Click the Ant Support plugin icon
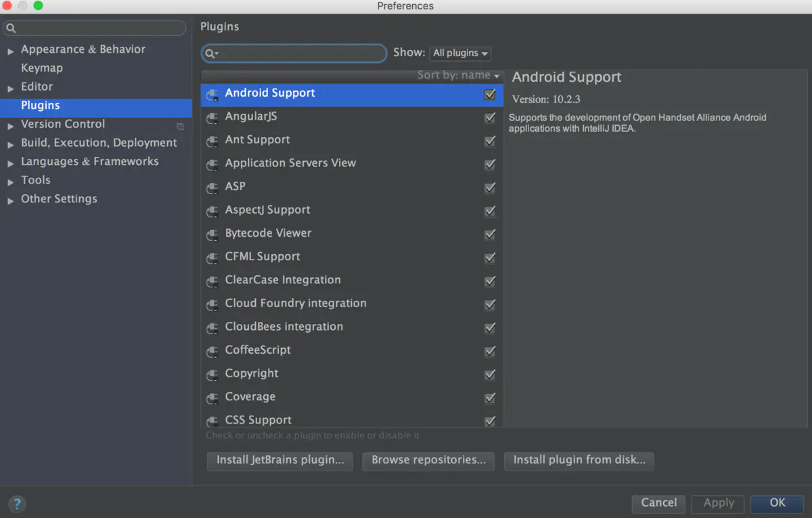The height and width of the screenshot is (518, 812). [x=212, y=141]
